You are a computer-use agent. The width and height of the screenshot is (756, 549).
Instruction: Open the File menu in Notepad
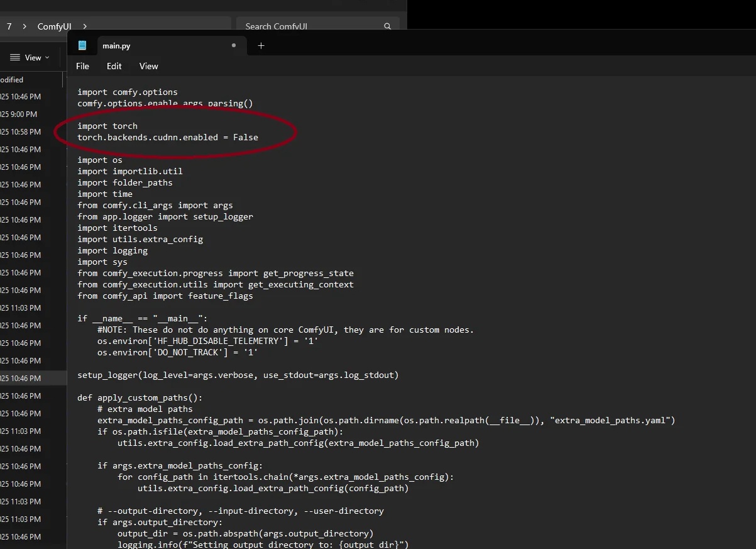(x=83, y=66)
